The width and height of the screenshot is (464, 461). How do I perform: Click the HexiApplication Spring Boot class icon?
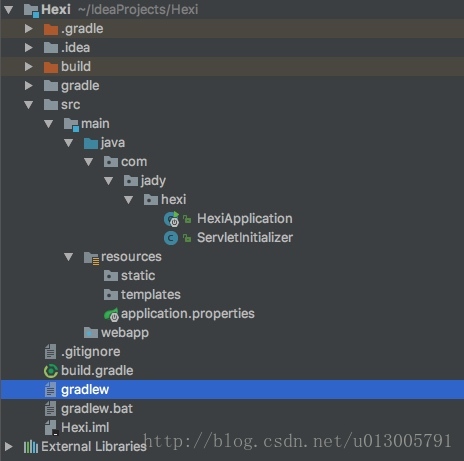(172, 219)
